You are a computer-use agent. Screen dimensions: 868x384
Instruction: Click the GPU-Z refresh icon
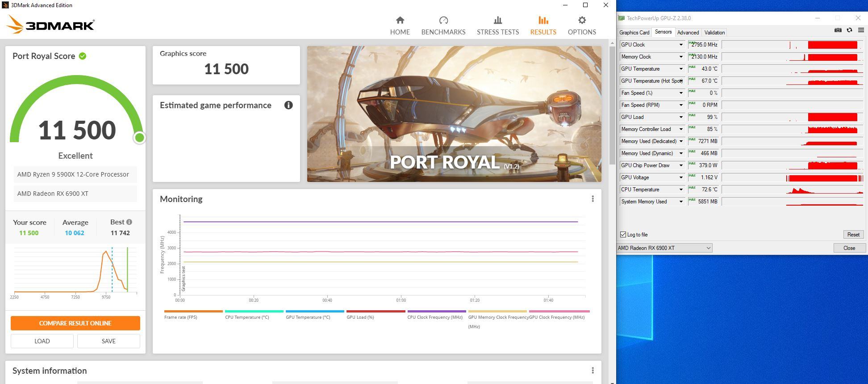click(849, 30)
